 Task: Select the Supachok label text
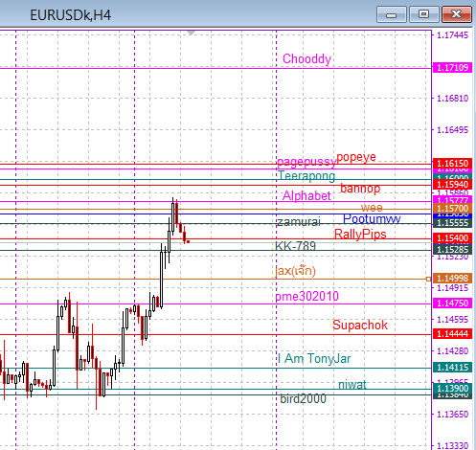pos(360,325)
